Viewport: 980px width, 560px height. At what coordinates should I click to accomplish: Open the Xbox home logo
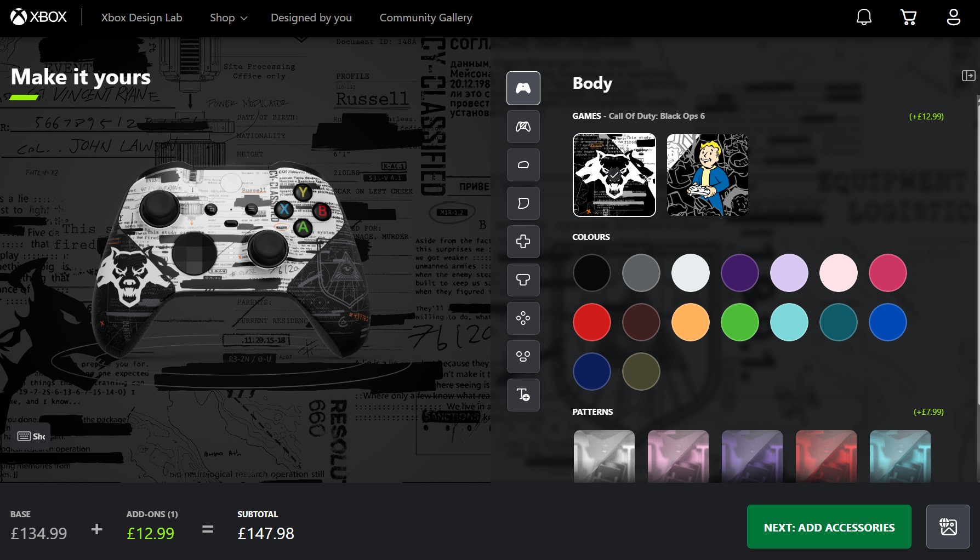(x=38, y=17)
